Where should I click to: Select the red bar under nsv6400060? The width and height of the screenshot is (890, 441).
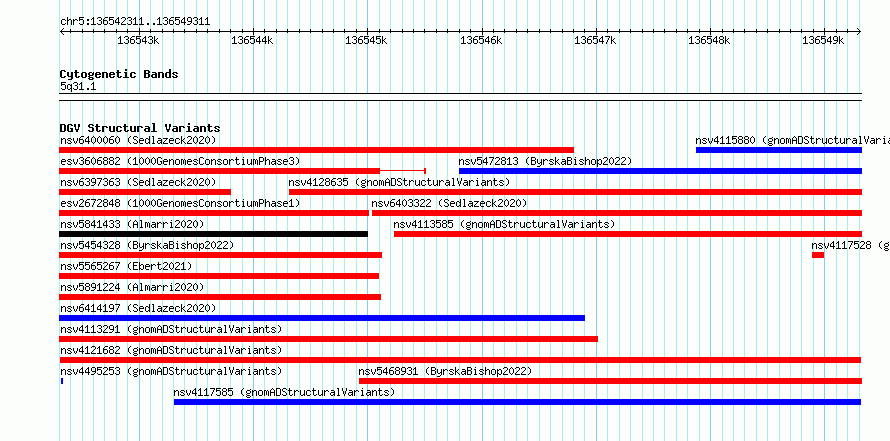click(x=316, y=150)
